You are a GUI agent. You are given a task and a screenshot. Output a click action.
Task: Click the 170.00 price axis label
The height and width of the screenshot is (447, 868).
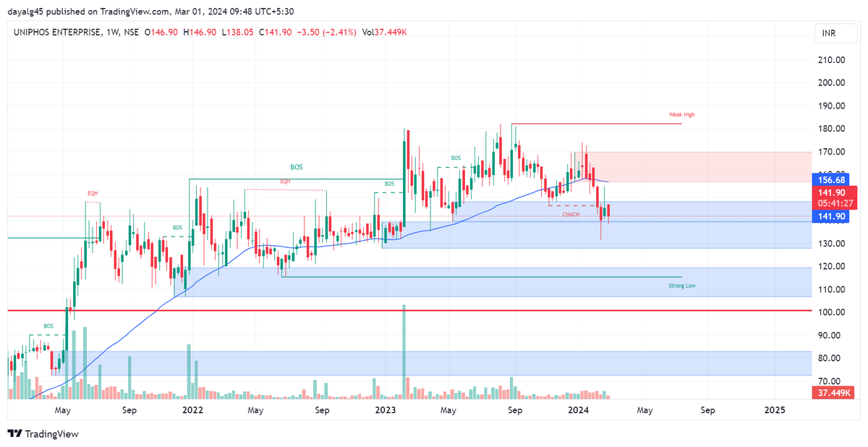click(832, 152)
